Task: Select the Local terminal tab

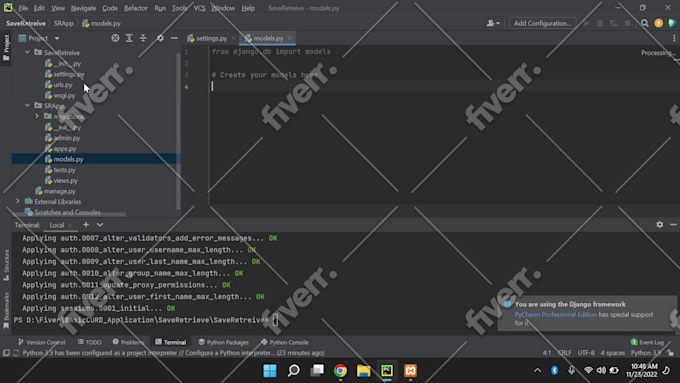Action: coord(57,225)
